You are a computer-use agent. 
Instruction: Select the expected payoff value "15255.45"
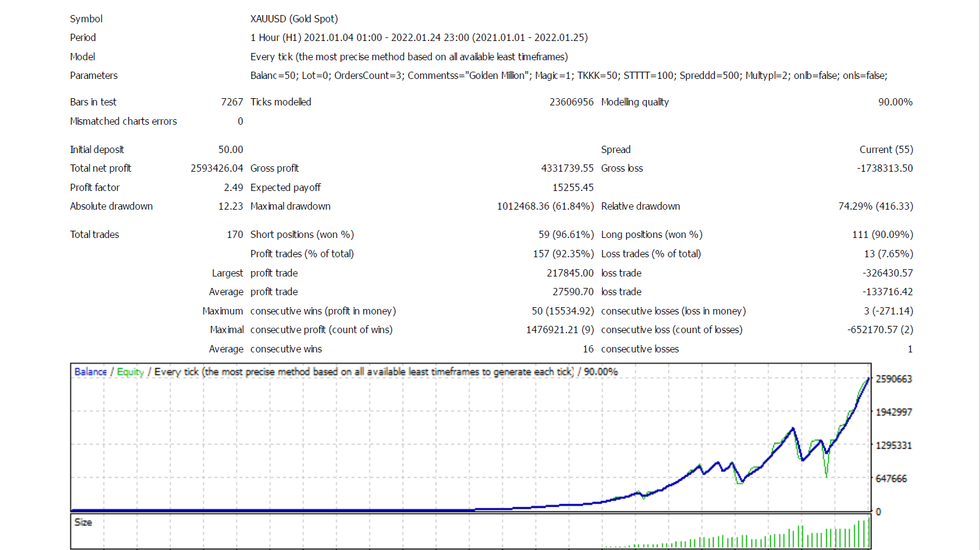[573, 187]
